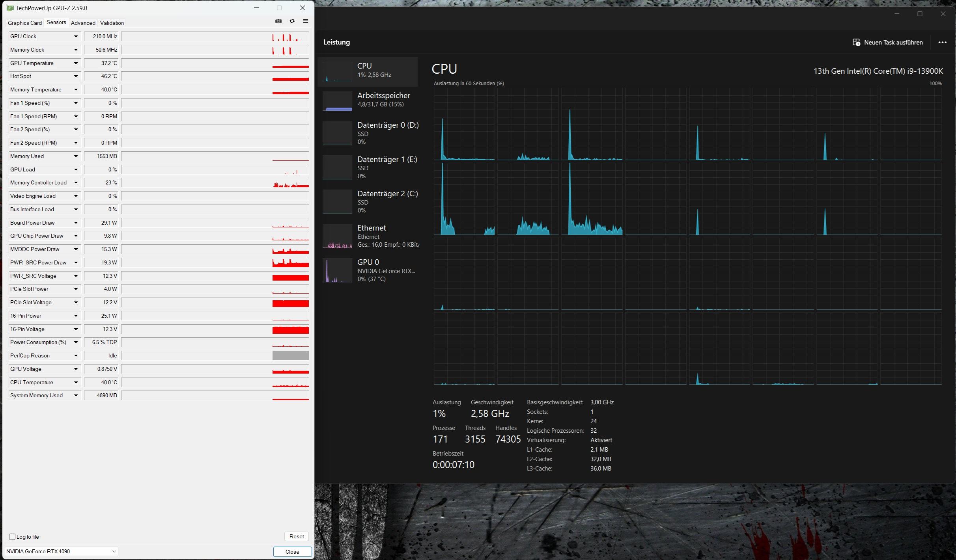Open the Hot Spot sensor dropdown
The height and width of the screenshot is (560, 956).
[76, 76]
